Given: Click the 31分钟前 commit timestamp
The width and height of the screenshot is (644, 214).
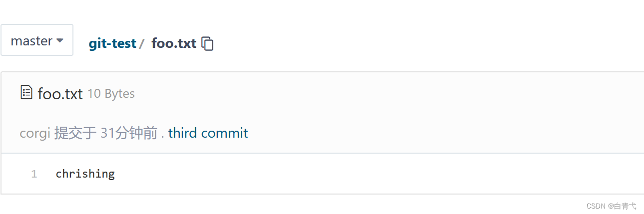Looking at the screenshot, I should point(129,133).
